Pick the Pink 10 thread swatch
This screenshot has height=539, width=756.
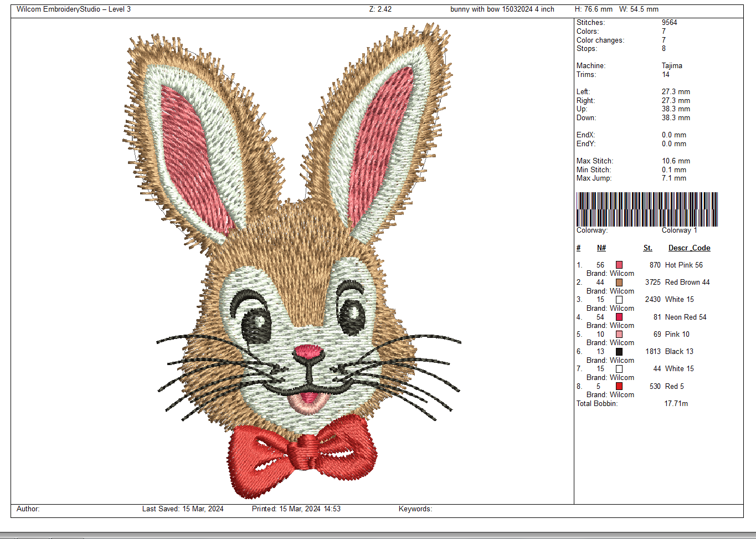pos(619,335)
